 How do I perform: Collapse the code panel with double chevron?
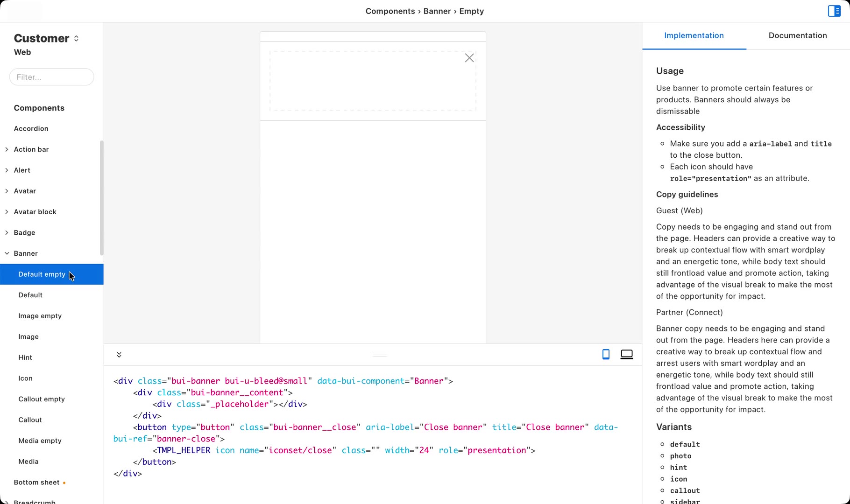coord(119,355)
